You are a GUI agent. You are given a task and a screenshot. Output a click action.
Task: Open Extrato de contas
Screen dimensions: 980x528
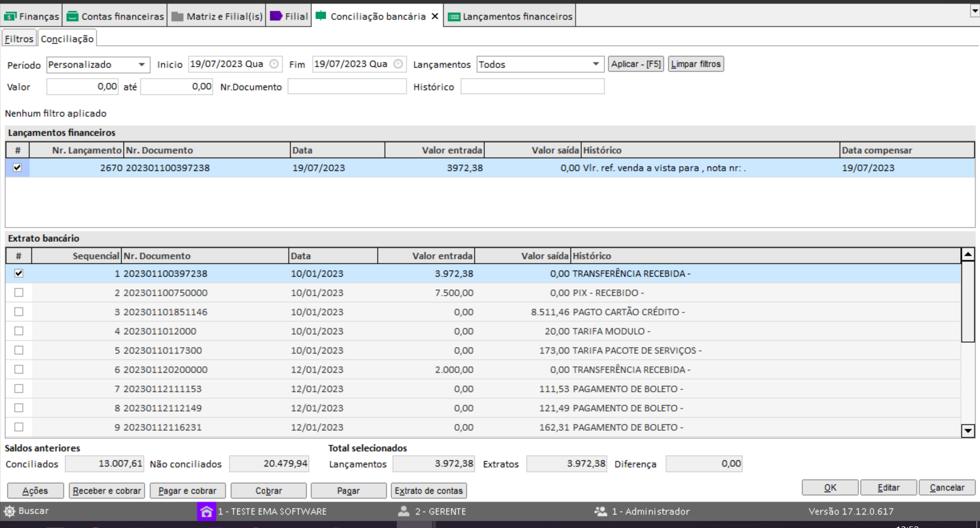point(429,491)
